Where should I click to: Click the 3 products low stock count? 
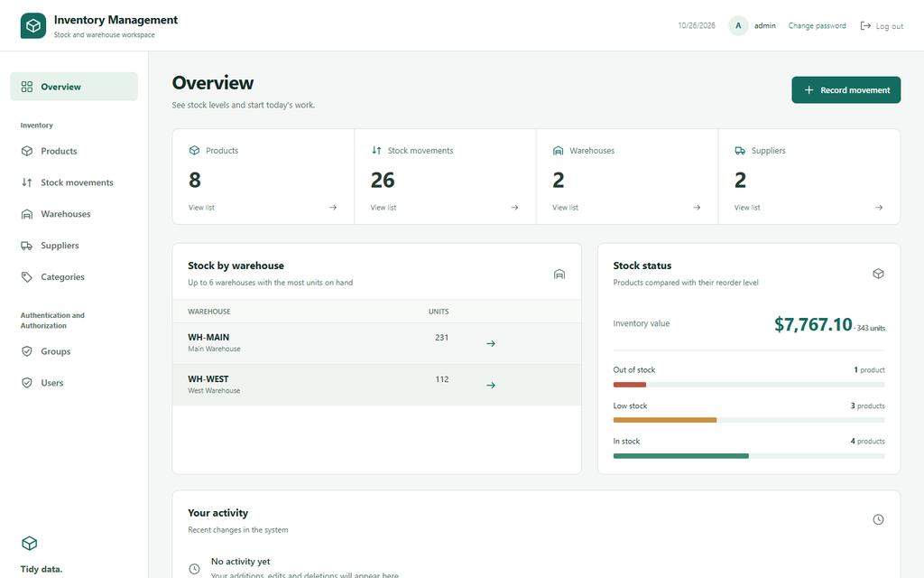[867, 406]
